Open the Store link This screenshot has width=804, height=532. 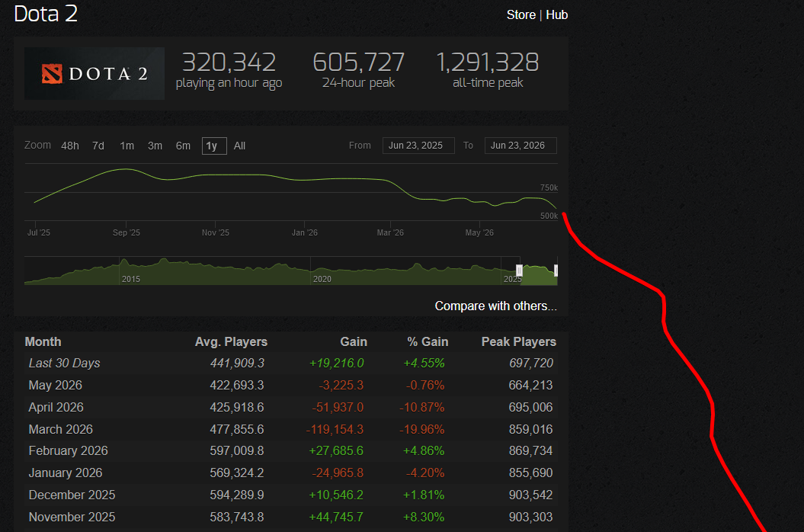tap(521, 15)
